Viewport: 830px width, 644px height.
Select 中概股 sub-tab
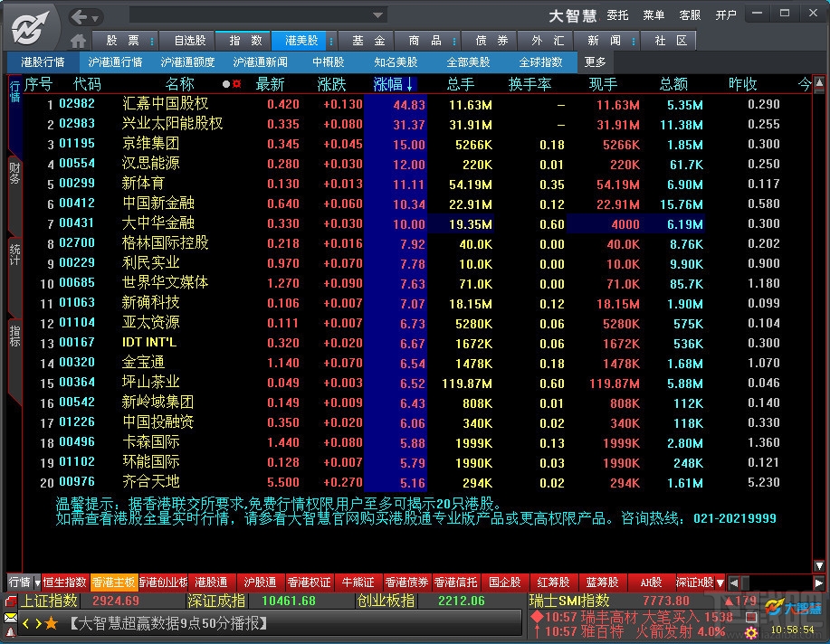(x=329, y=62)
